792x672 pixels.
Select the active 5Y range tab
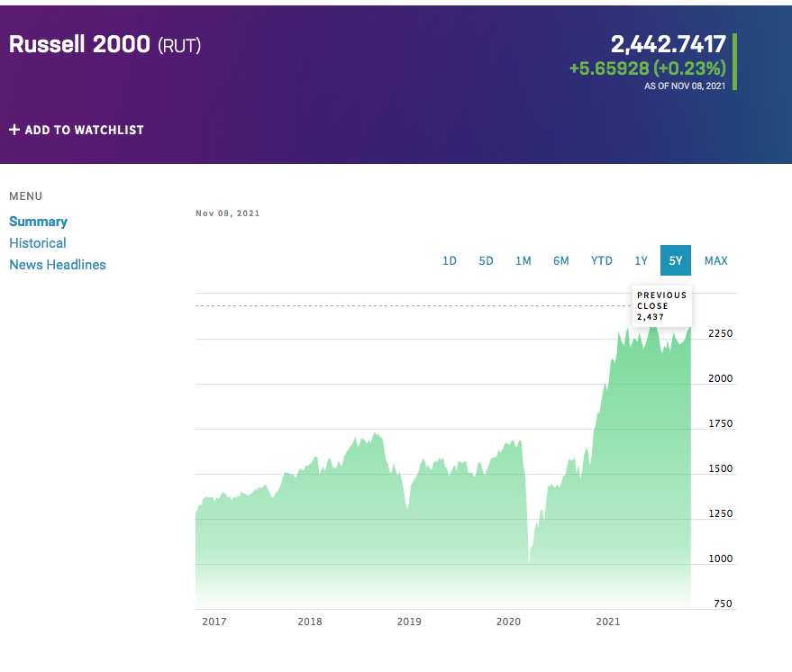coord(676,260)
